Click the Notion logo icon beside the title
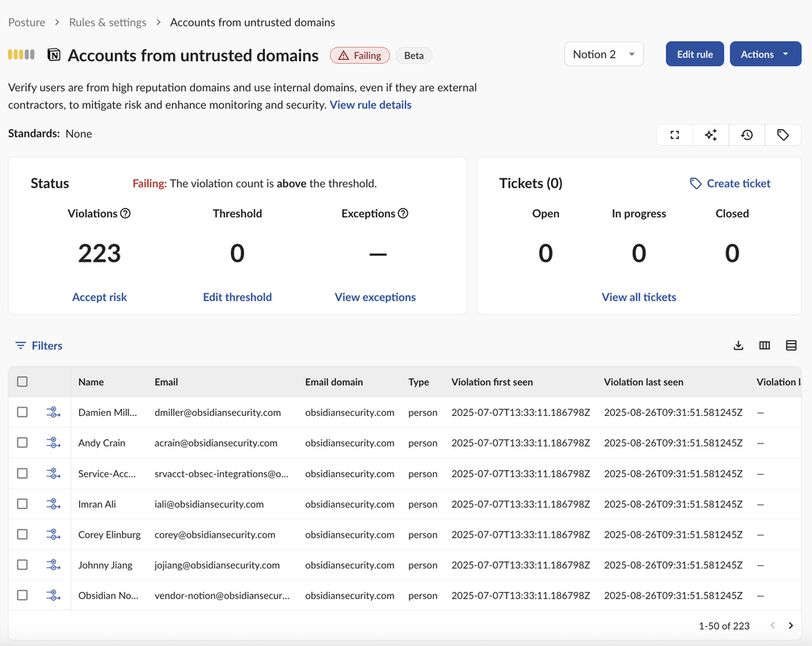This screenshot has width=812, height=646. [x=54, y=54]
